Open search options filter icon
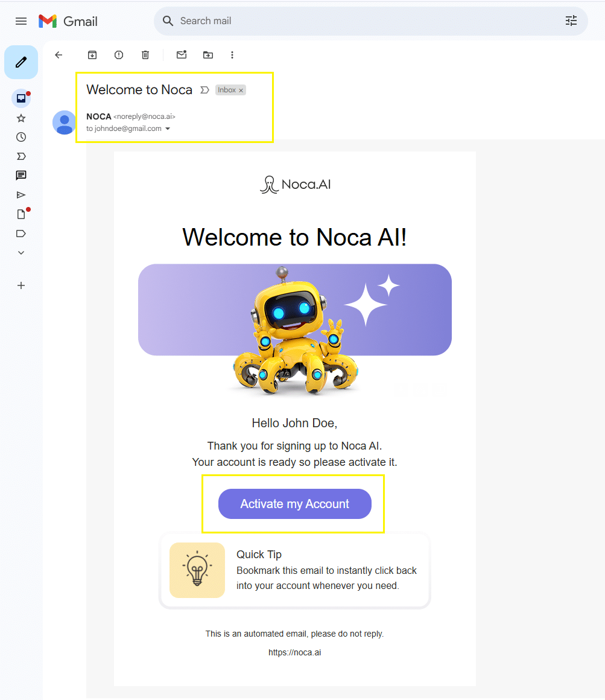The height and width of the screenshot is (700, 605). click(571, 21)
